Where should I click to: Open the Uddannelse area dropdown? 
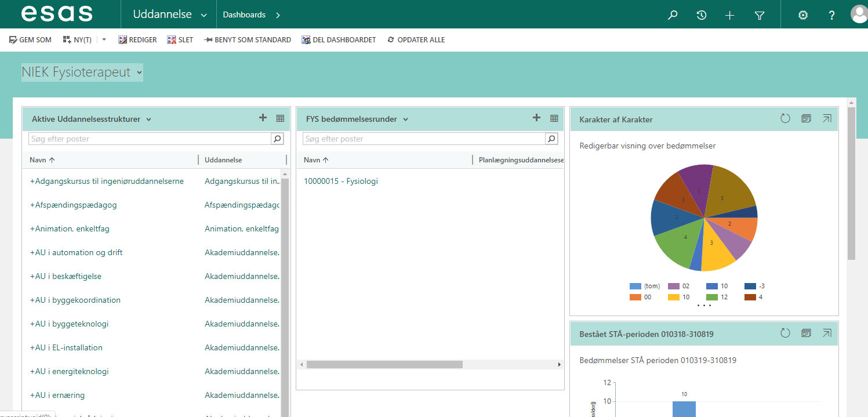click(204, 15)
